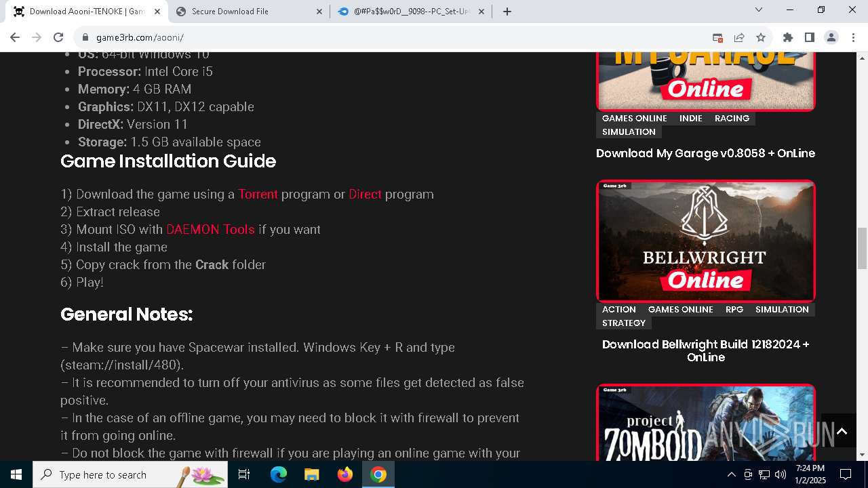Open Chrome menu with three dots

coord(852,37)
